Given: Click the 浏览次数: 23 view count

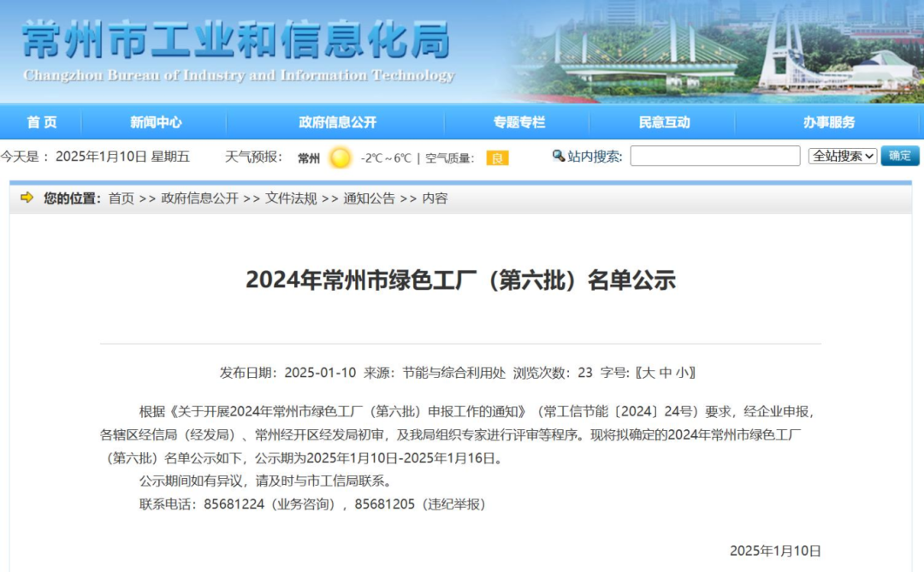Looking at the screenshot, I should [x=553, y=372].
